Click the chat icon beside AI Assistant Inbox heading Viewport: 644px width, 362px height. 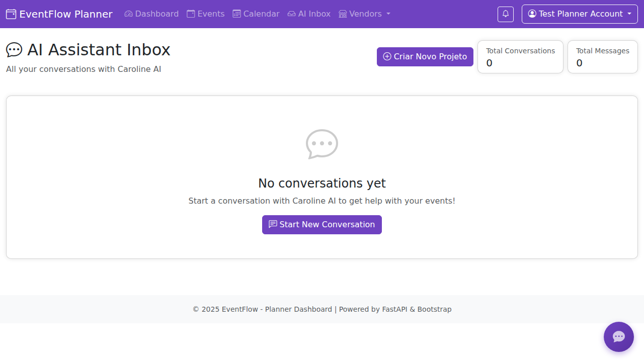pos(14,50)
